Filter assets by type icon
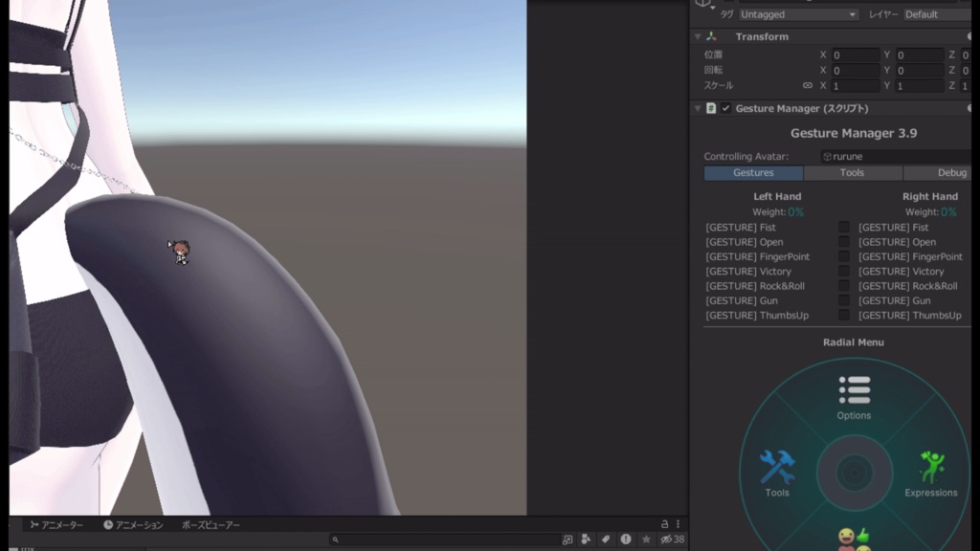 click(587, 540)
